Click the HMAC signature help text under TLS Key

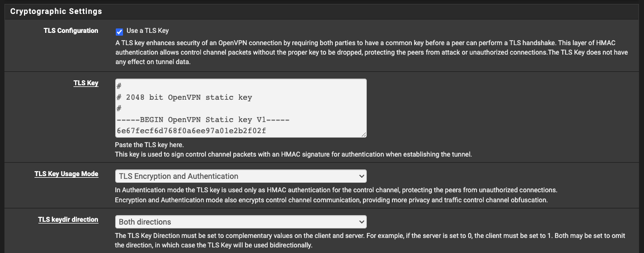click(x=293, y=154)
